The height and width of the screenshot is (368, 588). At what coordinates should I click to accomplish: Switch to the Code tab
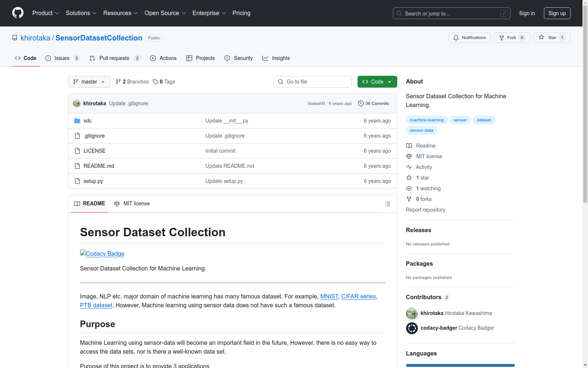pos(25,58)
